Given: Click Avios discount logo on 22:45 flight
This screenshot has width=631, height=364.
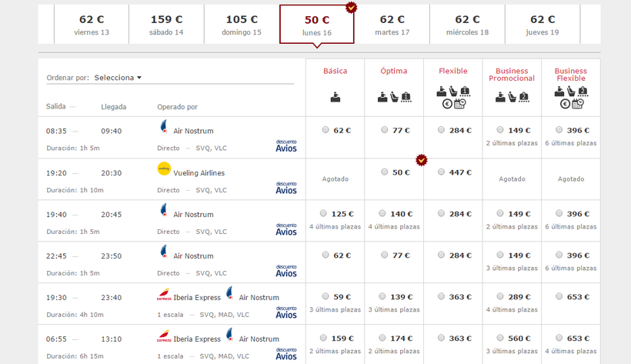Looking at the screenshot, I should coord(286,269).
